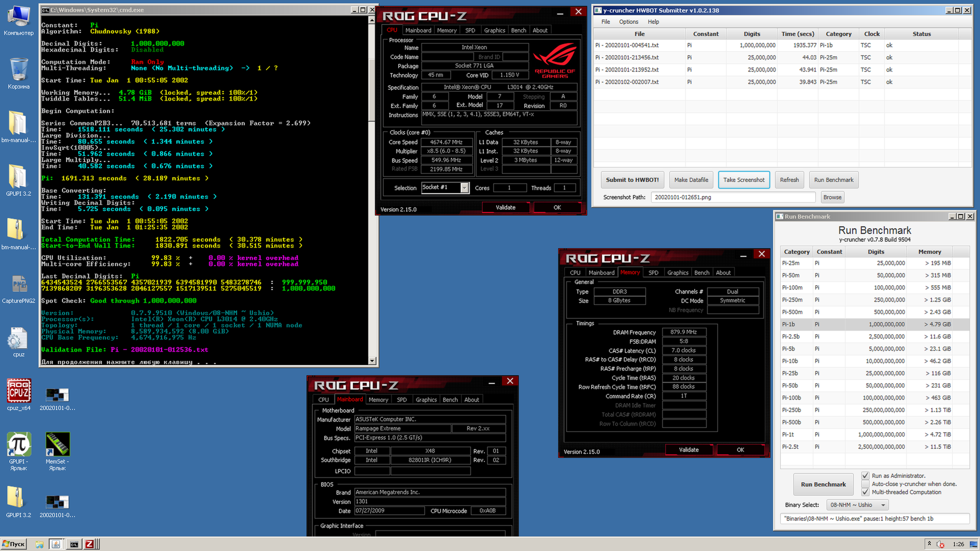
Task: Select the Pi-2.5b benchmark row
Action: pyautogui.click(x=875, y=336)
